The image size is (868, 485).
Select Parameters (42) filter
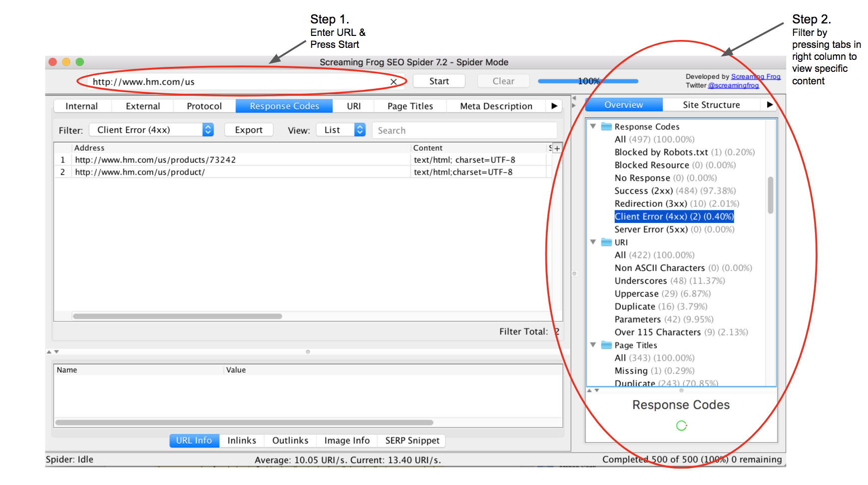664,319
